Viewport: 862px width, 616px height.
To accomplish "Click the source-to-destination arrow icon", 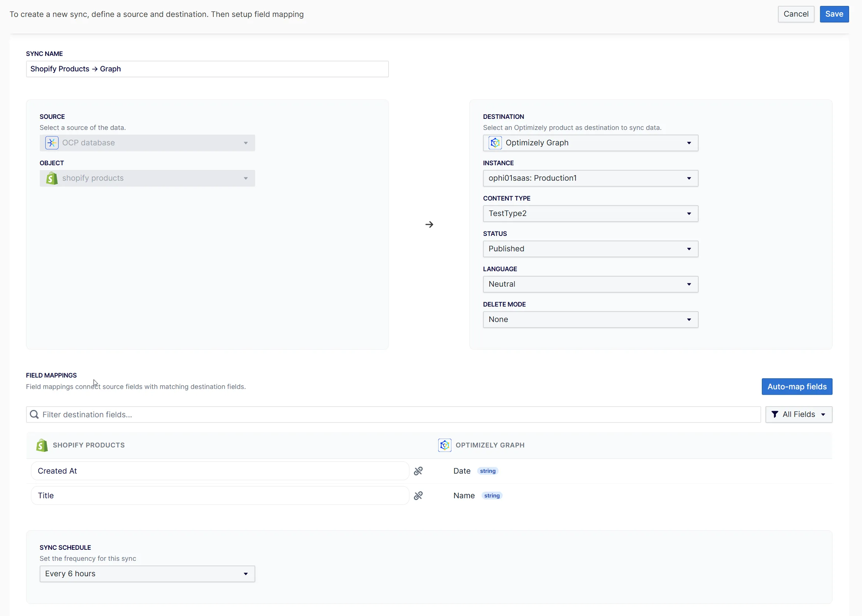I will point(429,224).
